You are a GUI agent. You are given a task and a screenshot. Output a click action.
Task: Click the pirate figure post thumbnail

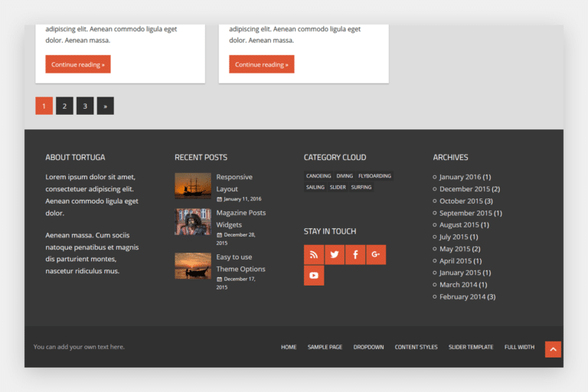pyautogui.click(x=193, y=222)
